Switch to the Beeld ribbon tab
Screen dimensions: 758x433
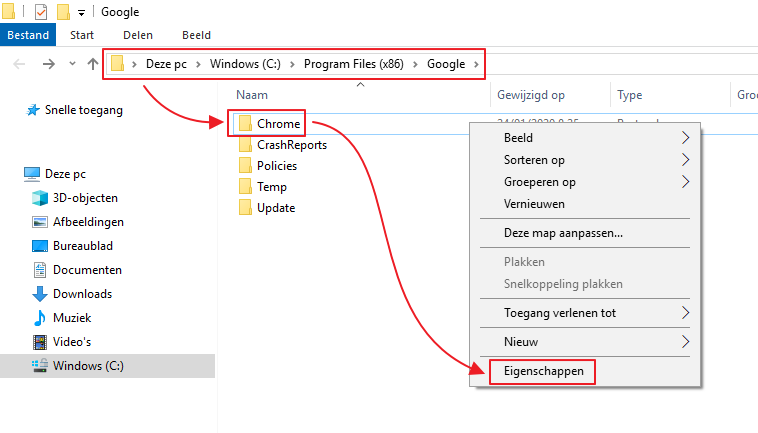[x=196, y=35]
